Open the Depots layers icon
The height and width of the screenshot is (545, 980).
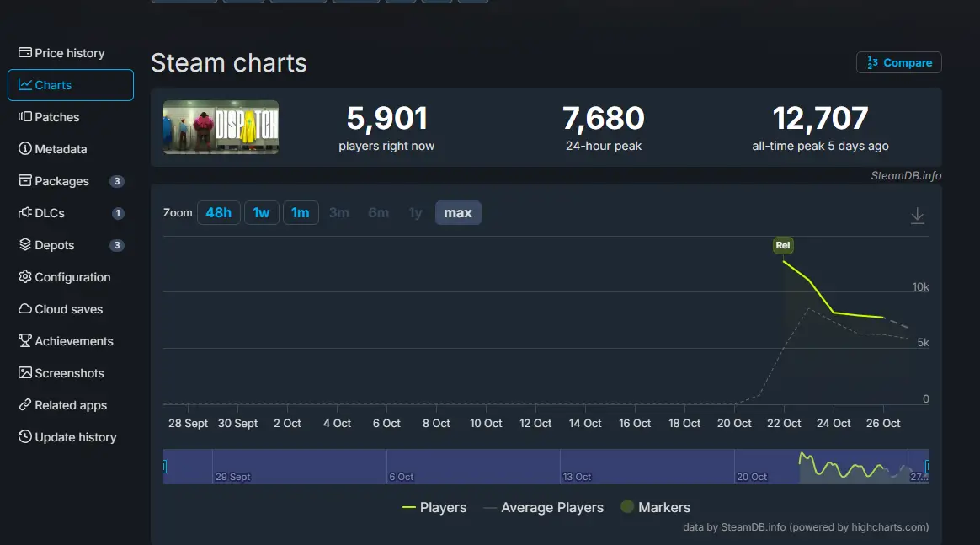click(25, 245)
